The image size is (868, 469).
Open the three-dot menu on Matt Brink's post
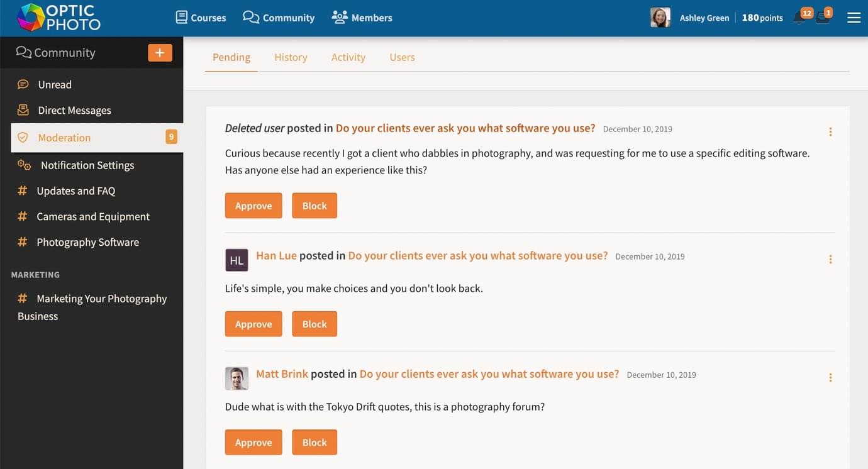(x=830, y=377)
